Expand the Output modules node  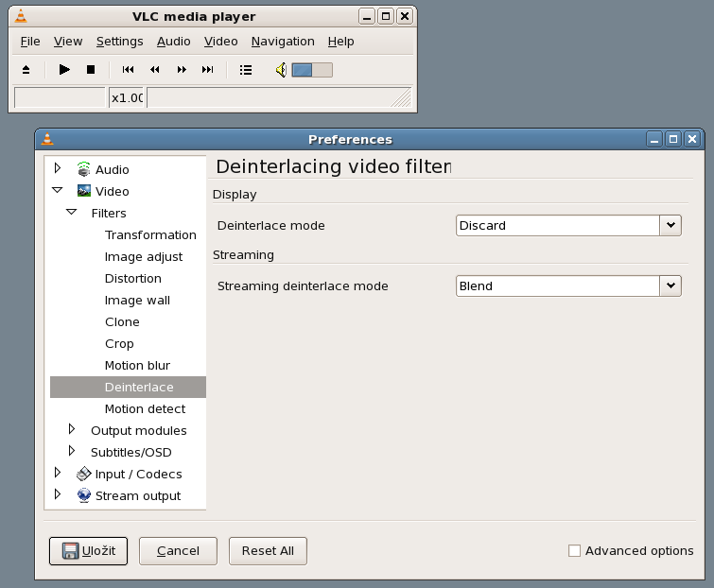(72, 430)
